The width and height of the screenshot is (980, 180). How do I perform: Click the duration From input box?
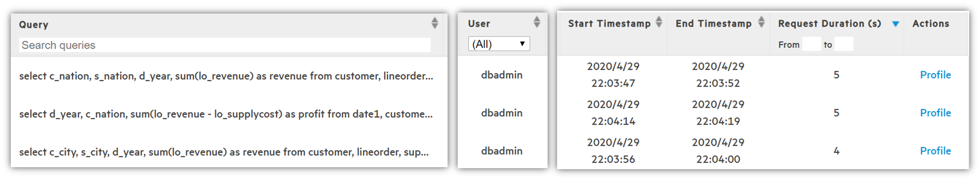811,45
